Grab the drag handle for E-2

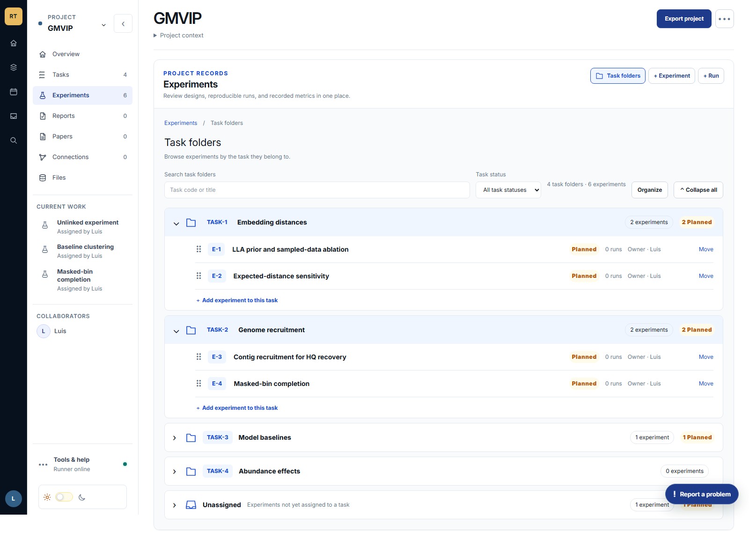199,276
